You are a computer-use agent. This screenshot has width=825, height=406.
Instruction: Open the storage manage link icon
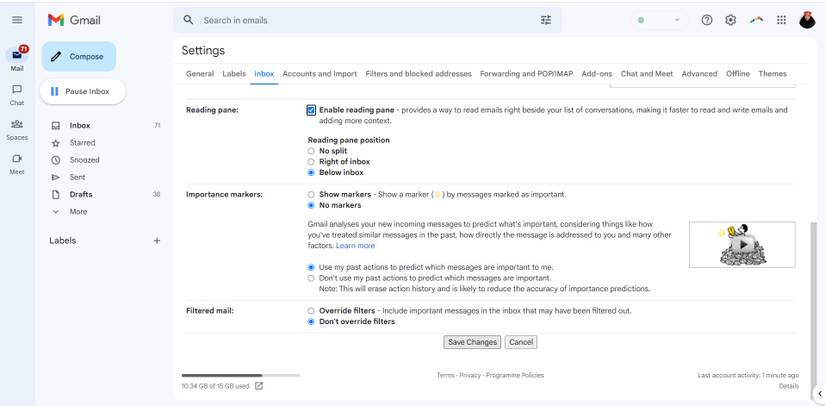pyautogui.click(x=259, y=385)
